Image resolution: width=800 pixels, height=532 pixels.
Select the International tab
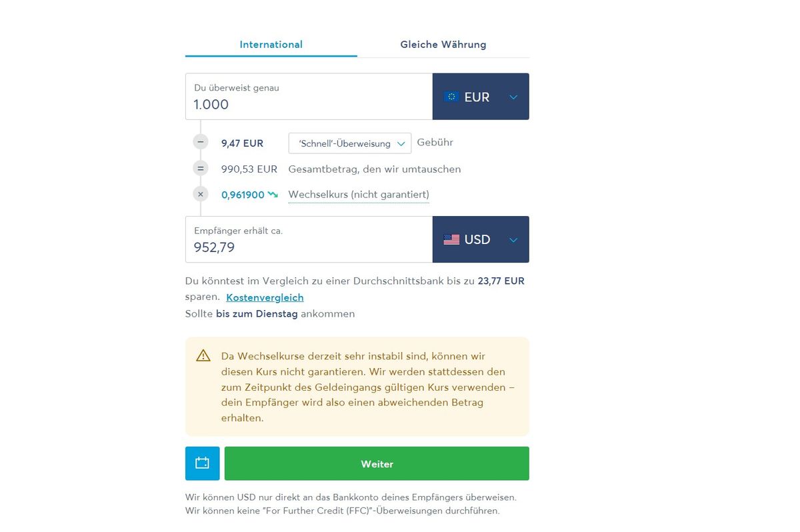pyautogui.click(x=271, y=44)
